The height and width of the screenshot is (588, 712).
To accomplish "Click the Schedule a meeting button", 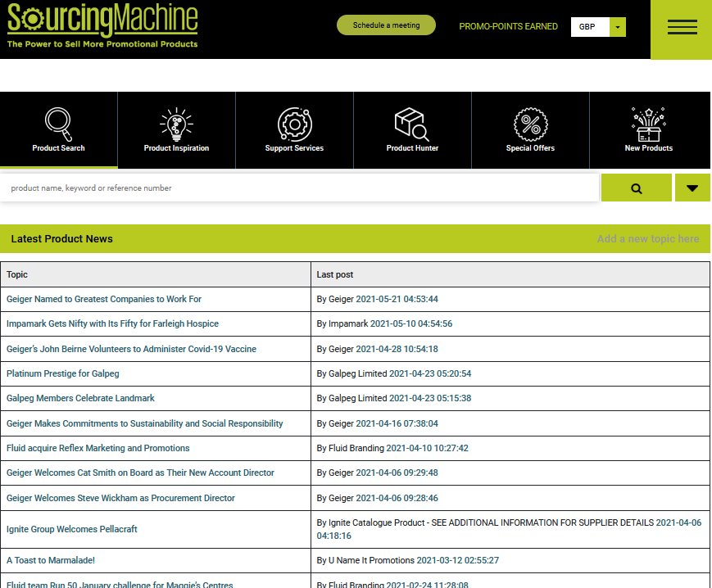I will coord(386,25).
